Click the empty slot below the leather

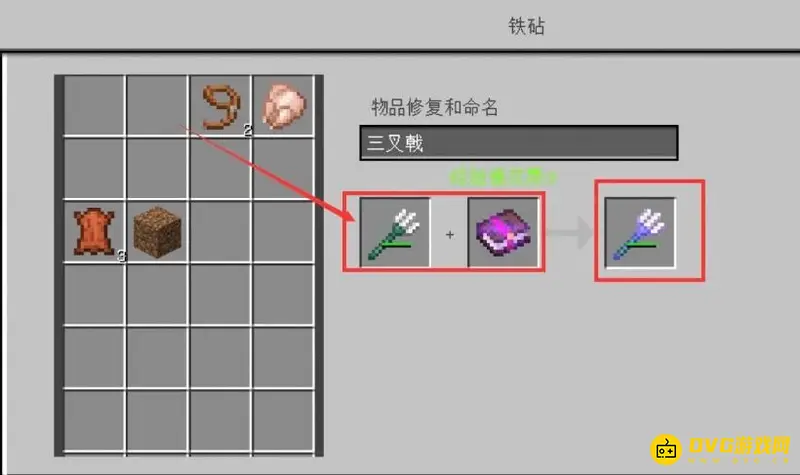(x=94, y=294)
